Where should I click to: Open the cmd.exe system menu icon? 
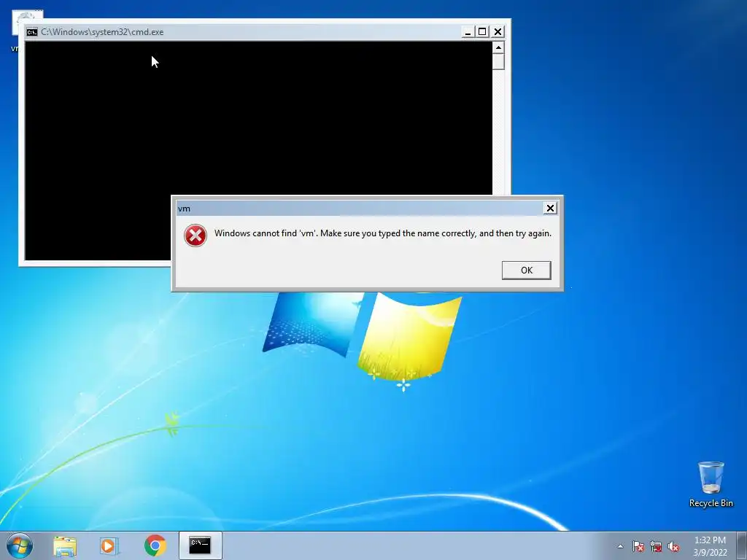[32, 32]
